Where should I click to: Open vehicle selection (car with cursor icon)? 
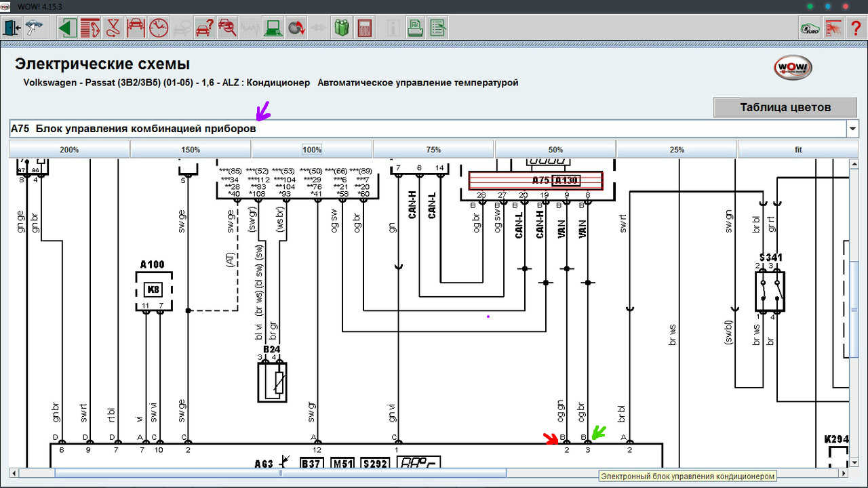[x=34, y=28]
